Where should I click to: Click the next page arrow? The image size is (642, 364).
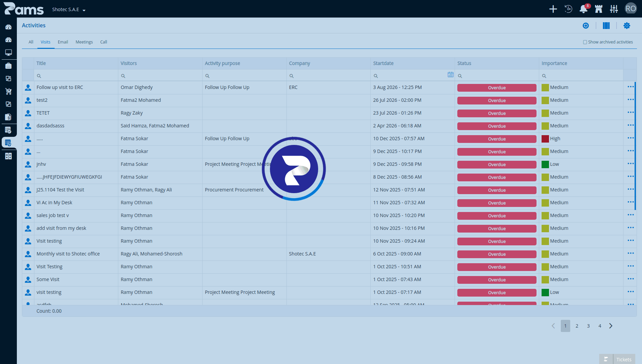(611, 326)
